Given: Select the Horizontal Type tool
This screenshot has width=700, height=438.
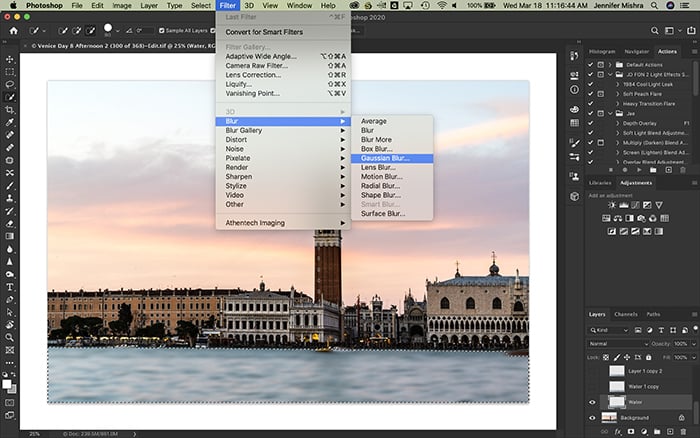Looking at the screenshot, I should 9,287.
